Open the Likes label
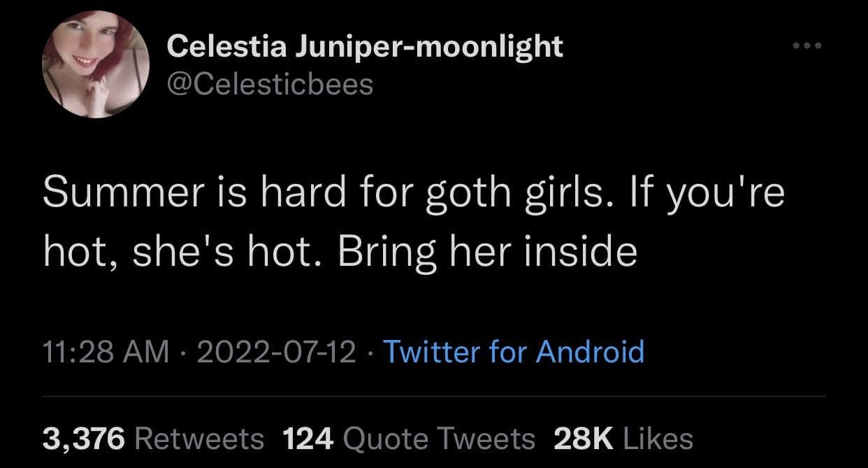This screenshot has height=468, width=868. pos(656,439)
